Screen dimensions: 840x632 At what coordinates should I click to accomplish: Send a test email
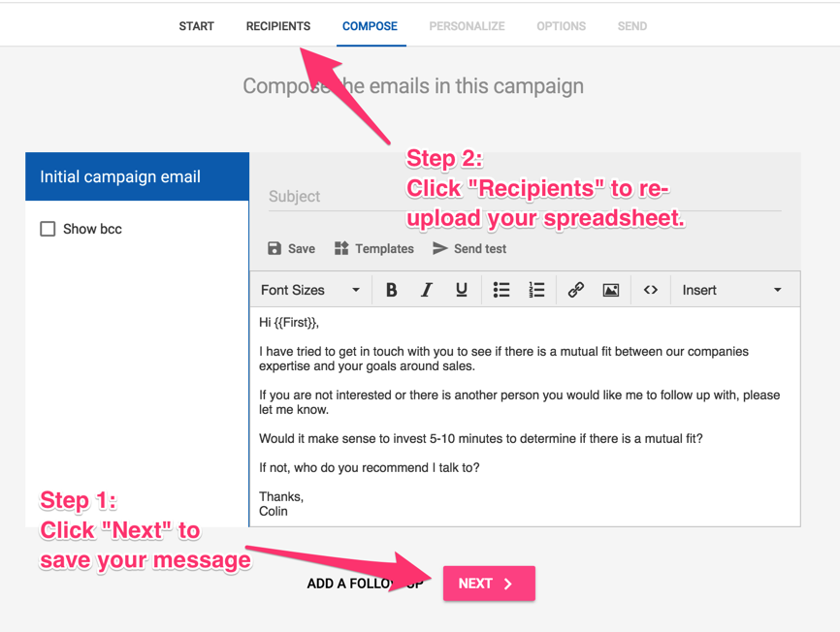pos(468,248)
